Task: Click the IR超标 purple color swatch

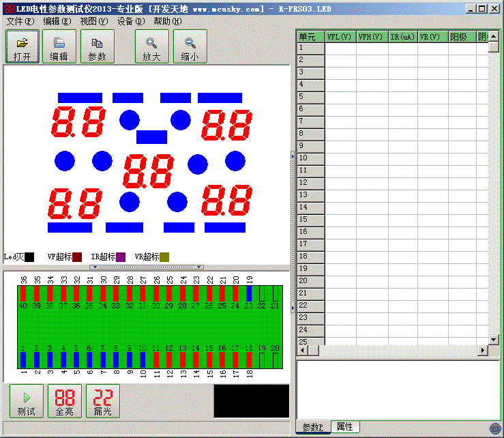Action: coord(121,257)
